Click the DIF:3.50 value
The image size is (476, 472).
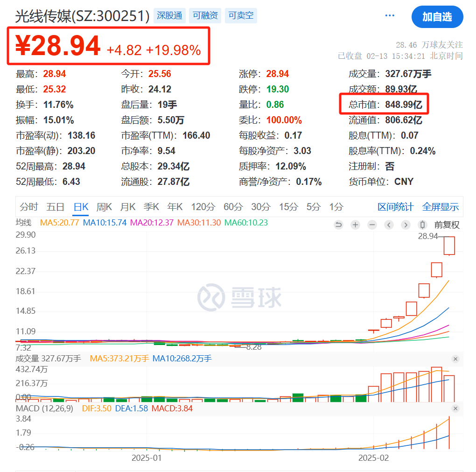click(x=97, y=409)
